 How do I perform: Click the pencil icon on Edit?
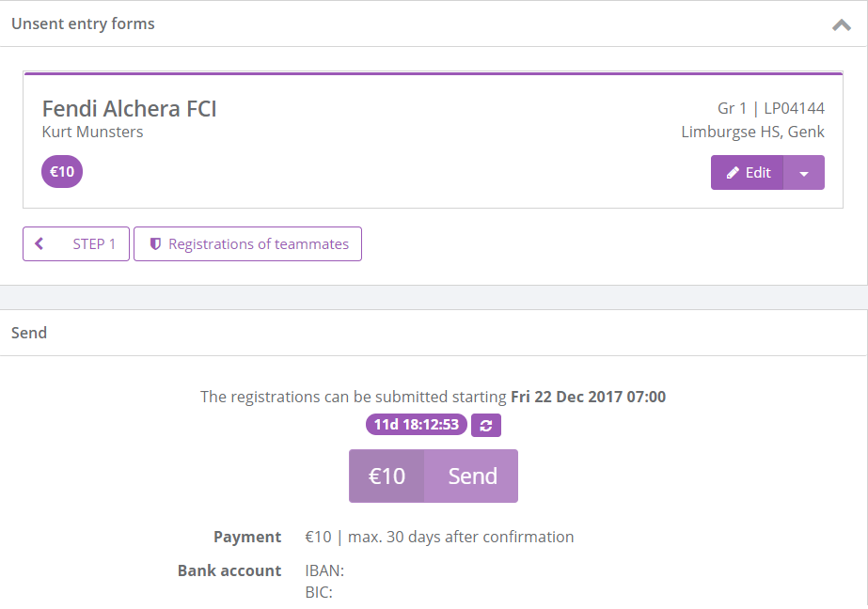(733, 173)
